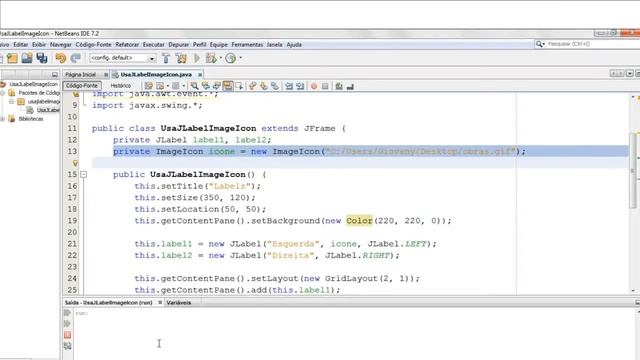Open the Depurar menu
This screenshot has height=360, width=640.
pyautogui.click(x=179, y=44)
